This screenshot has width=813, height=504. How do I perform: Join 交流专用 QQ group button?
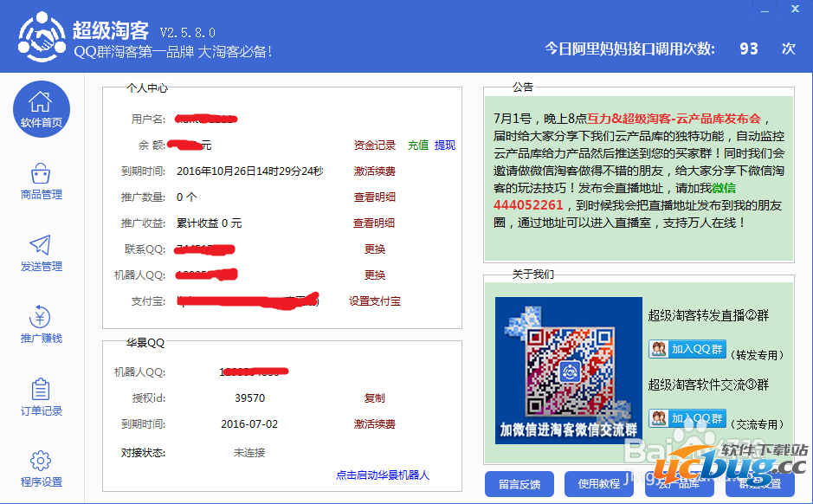(687, 418)
